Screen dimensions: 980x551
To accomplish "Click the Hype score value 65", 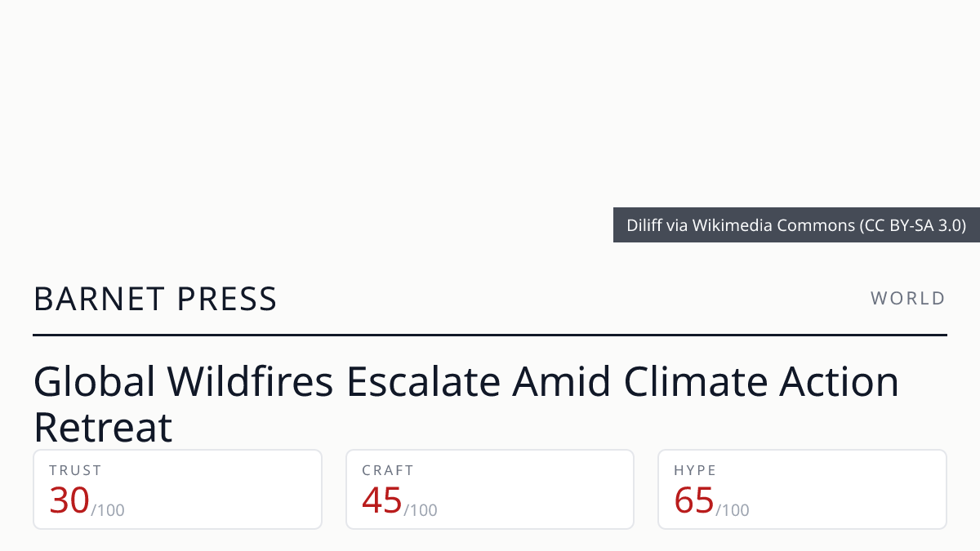I will point(694,500).
